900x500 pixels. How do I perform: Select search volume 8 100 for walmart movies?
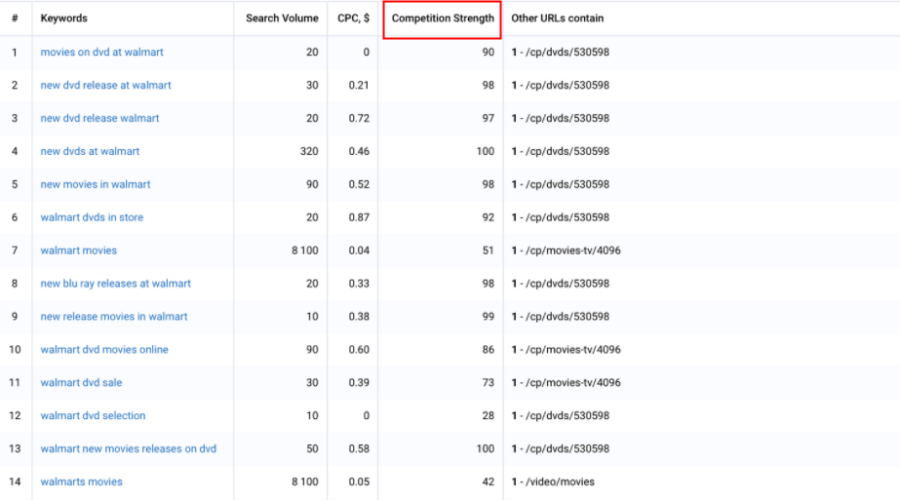pos(305,250)
